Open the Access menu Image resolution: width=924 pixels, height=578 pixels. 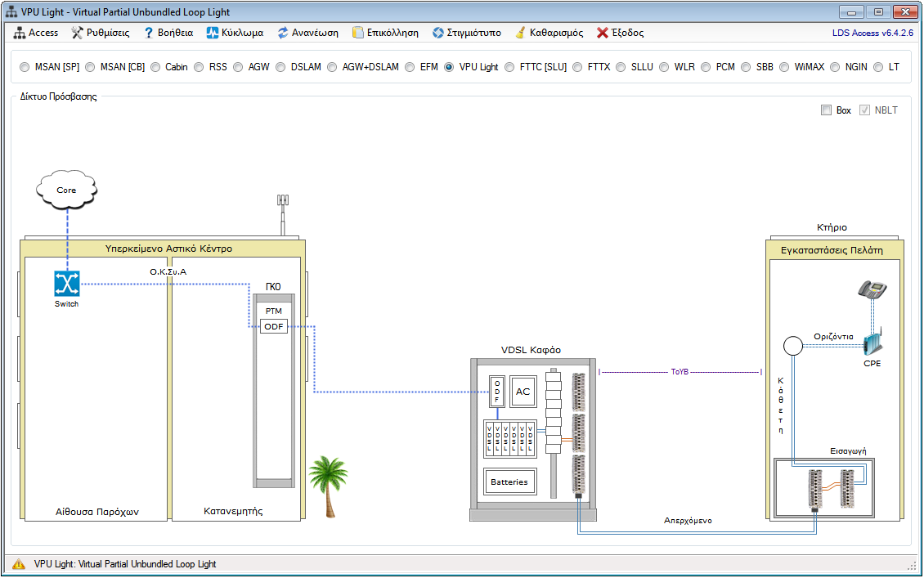pos(36,33)
